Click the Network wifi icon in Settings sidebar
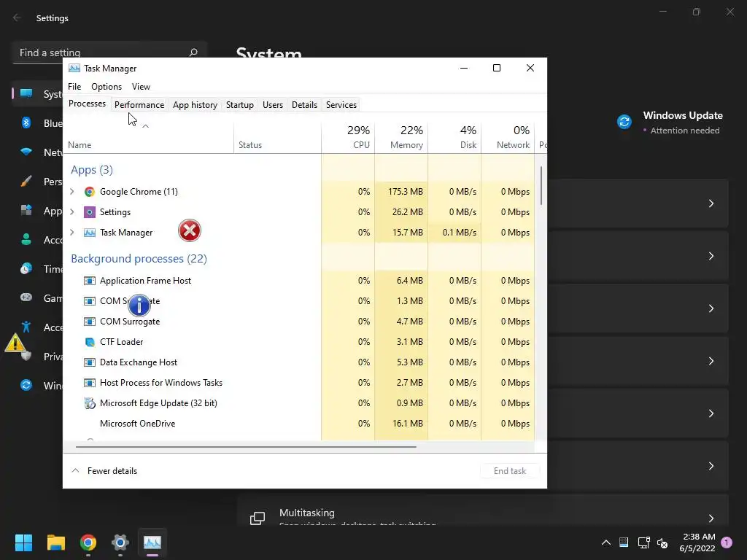The image size is (747, 560). pos(26,152)
